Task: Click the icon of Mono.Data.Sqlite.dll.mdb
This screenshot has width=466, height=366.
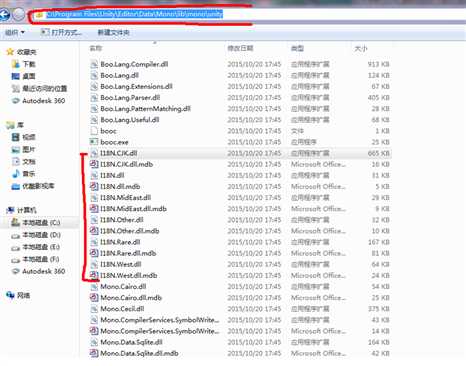Action: (x=94, y=353)
